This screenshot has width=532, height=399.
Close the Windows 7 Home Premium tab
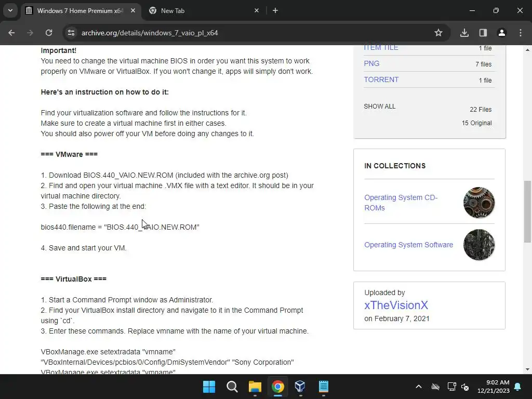point(133,10)
